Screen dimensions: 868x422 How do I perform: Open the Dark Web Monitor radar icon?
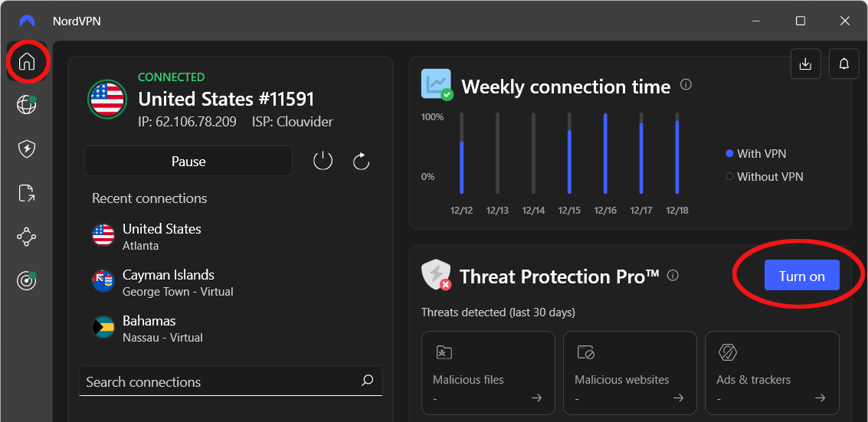point(27,281)
